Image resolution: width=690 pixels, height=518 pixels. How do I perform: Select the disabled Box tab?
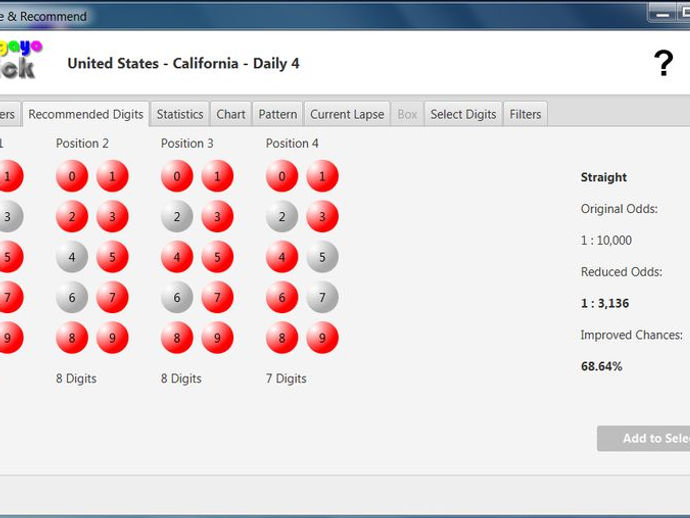[x=407, y=114]
